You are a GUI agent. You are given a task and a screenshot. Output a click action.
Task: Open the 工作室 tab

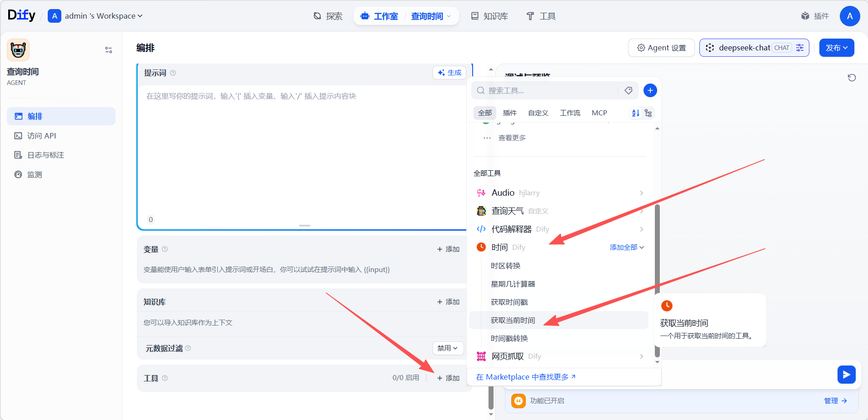(x=379, y=16)
